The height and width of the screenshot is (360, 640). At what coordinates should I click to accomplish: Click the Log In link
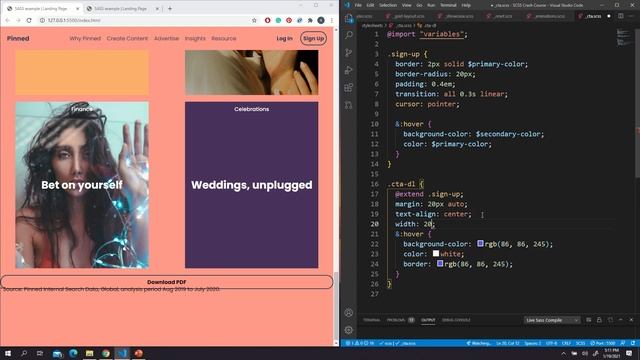coord(284,38)
